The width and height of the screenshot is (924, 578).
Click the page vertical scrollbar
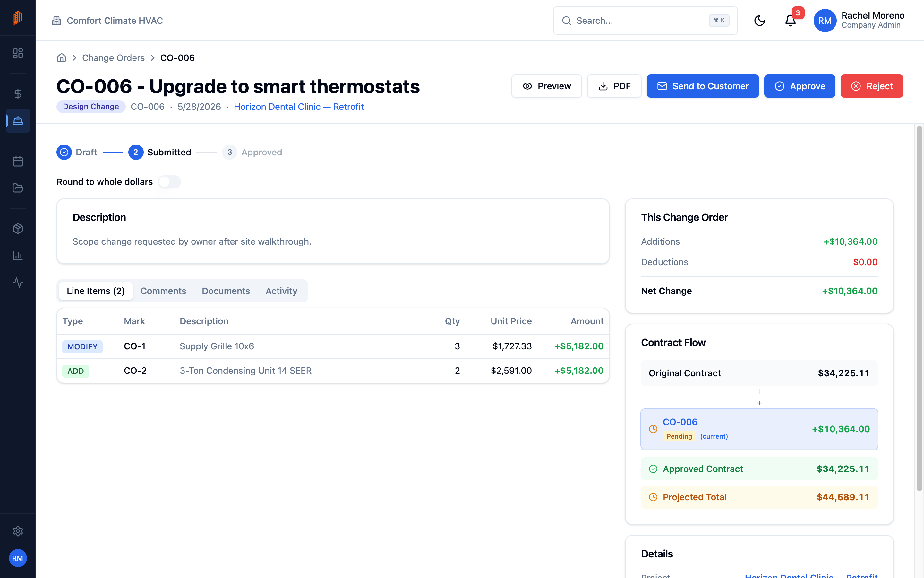(x=920, y=308)
